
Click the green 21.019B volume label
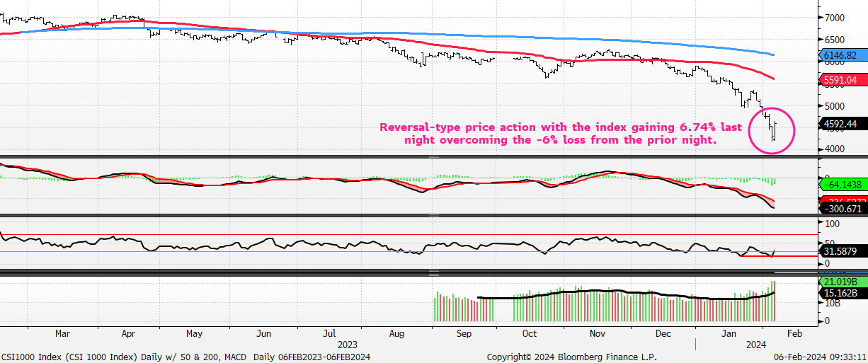pos(841,283)
